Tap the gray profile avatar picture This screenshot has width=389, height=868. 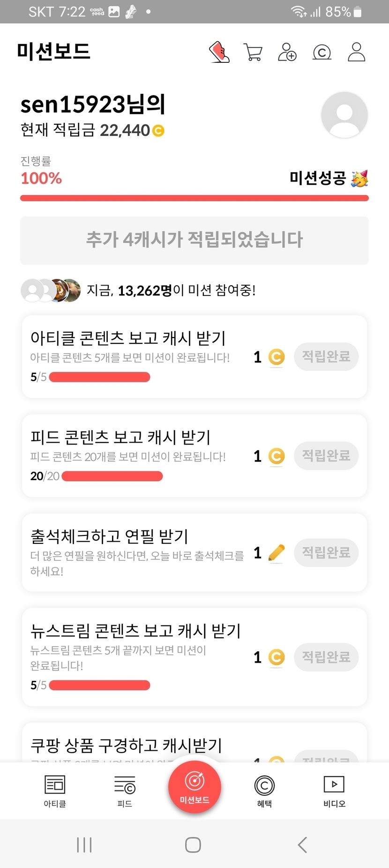[x=344, y=115]
